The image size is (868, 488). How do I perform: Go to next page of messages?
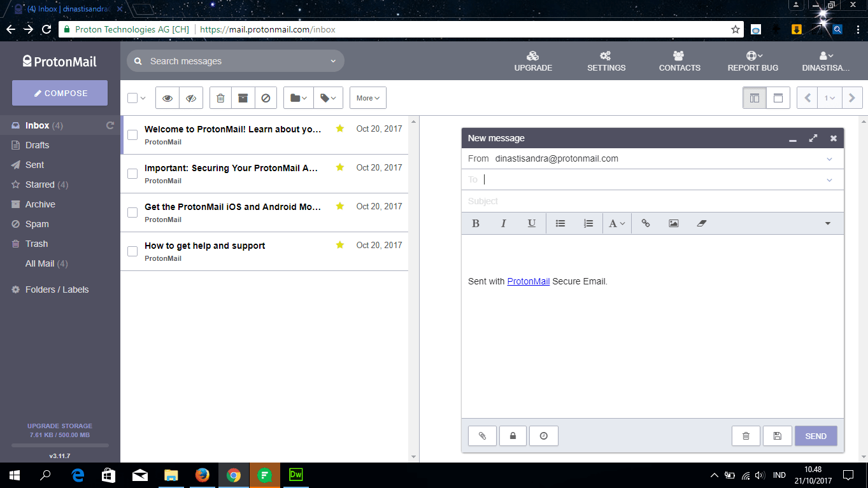853,98
